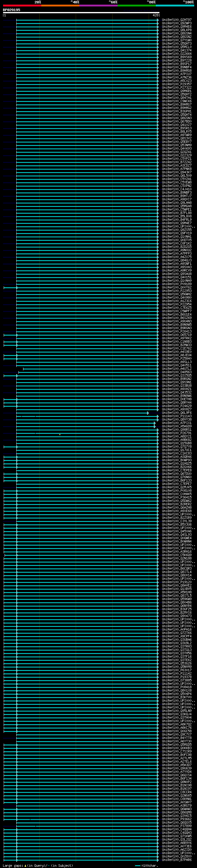Select hit label UniRef100_C1KC83
197x868 pixels.
tap(177, 453)
